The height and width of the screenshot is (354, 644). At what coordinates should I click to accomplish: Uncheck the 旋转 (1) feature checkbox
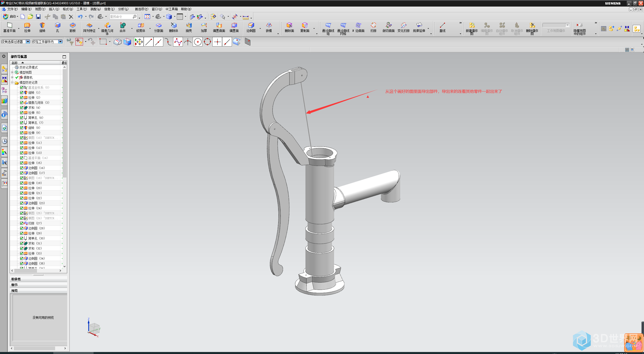click(22, 93)
